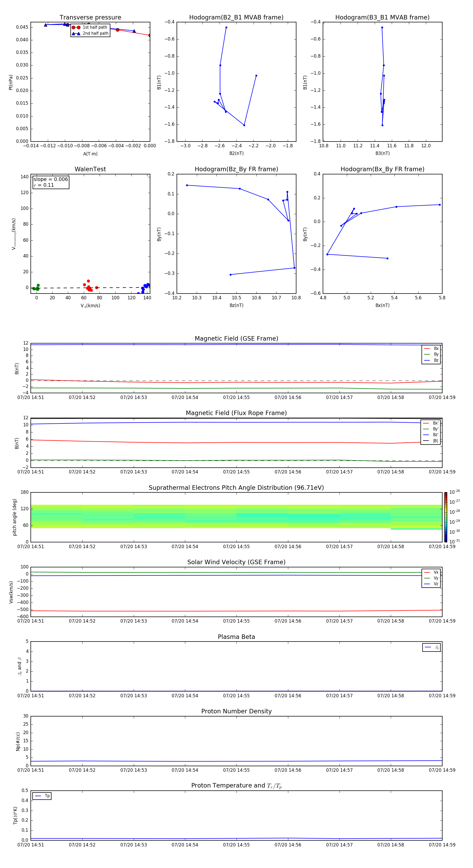Click the '1st half path' legend entry
The width and height of the screenshot is (473, 868).
click(90, 27)
